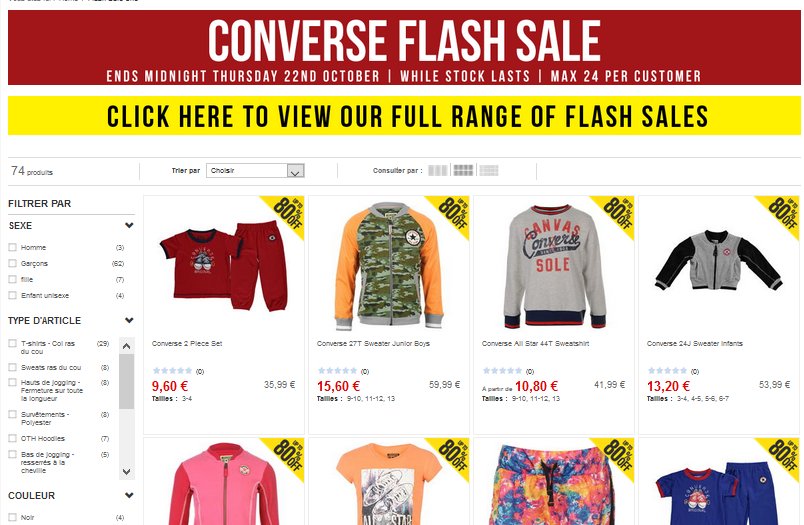Image resolution: width=804 pixels, height=525 pixels.
Task: Open the camo Converse 27T sweater thumbnail
Action: point(389,266)
